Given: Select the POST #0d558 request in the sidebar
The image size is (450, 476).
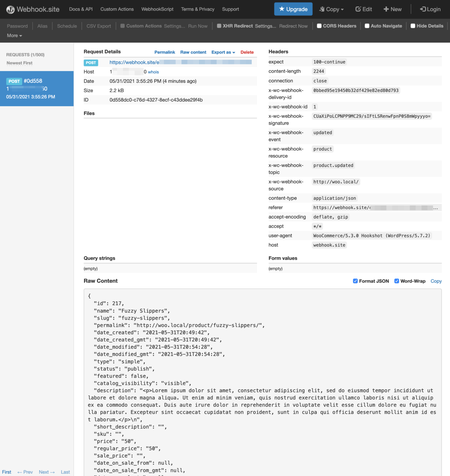Looking at the screenshot, I should click(x=37, y=88).
